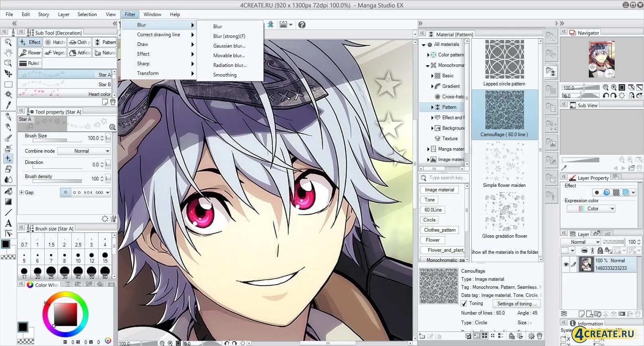The width and height of the screenshot is (644, 346).
Task: Expand the Gap property section
Action: point(22,193)
